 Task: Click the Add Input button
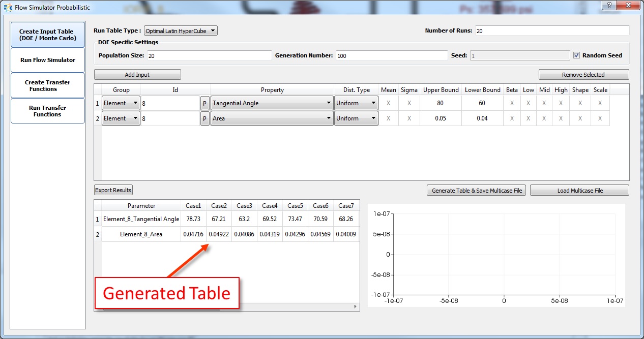point(137,75)
